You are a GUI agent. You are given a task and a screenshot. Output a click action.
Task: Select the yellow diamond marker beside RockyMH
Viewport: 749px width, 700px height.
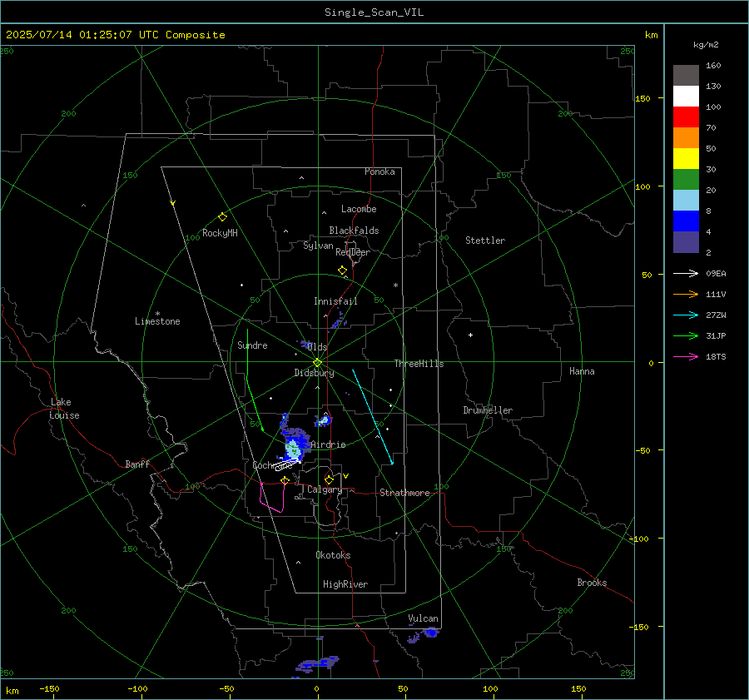(x=222, y=217)
